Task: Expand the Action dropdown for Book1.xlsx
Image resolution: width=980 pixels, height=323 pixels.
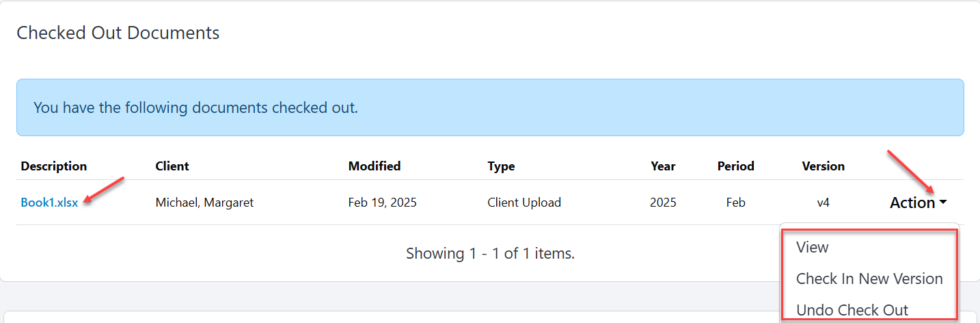Action: (918, 203)
